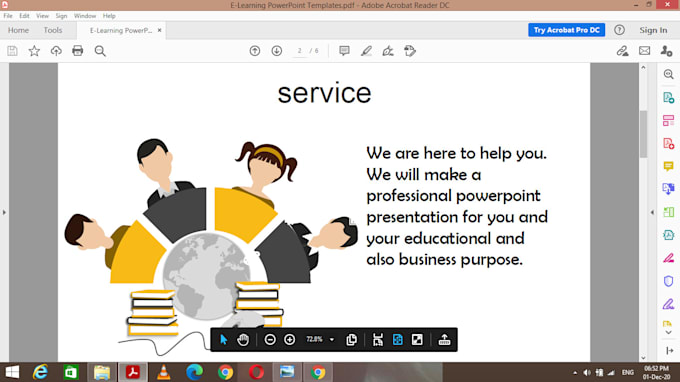680x382 pixels.
Task: Open the Compress PDF side tool
Action: pos(668,235)
